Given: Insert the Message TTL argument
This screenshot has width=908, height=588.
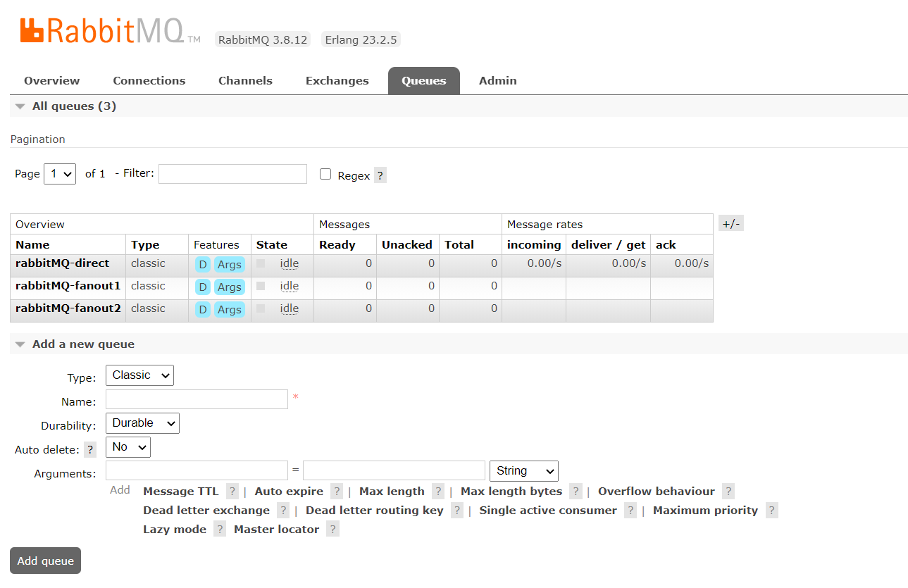Looking at the screenshot, I should [x=181, y=492].
